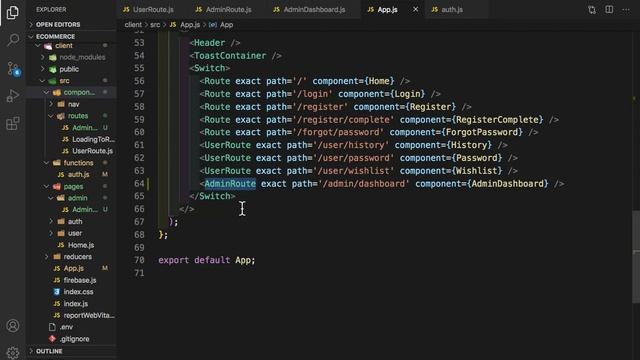The height and width of the screenshot is (360, 640).
Task: Click 'export default App;' on line 70
Action: (x=207, y=260)
